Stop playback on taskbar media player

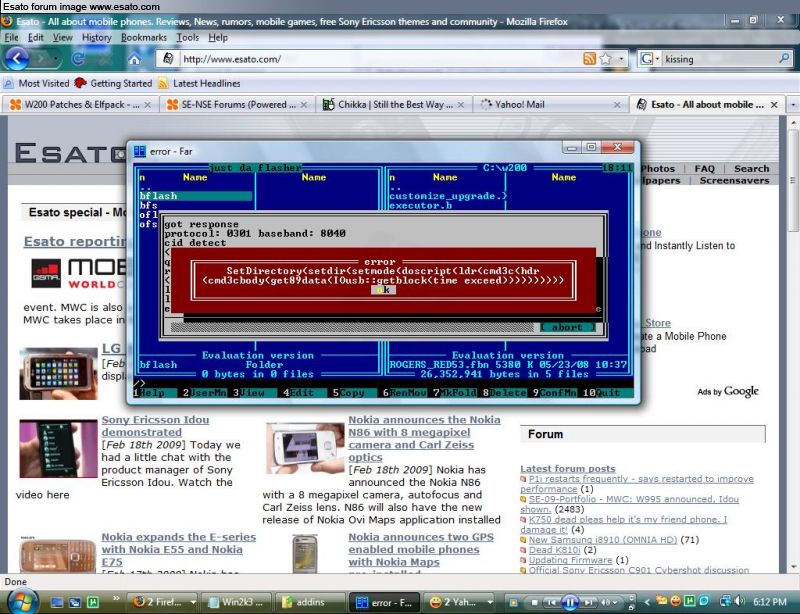click(x=535, y=602)
